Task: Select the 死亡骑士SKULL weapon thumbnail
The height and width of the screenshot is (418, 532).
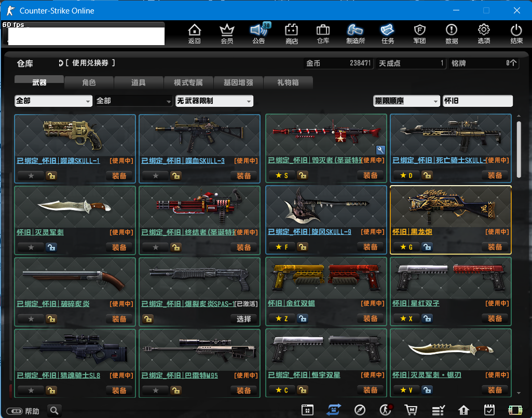Action: [x=451, y=135]
